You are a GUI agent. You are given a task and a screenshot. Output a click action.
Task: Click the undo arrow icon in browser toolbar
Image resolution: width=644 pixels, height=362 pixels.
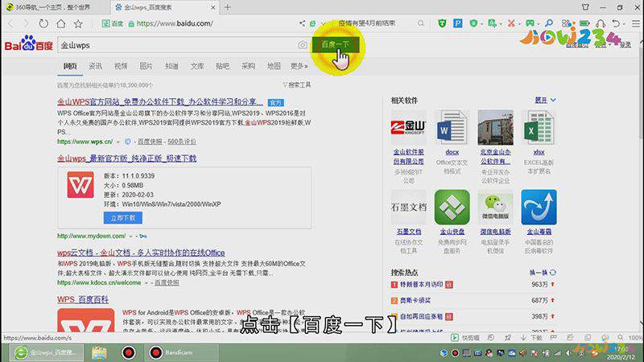616,23
